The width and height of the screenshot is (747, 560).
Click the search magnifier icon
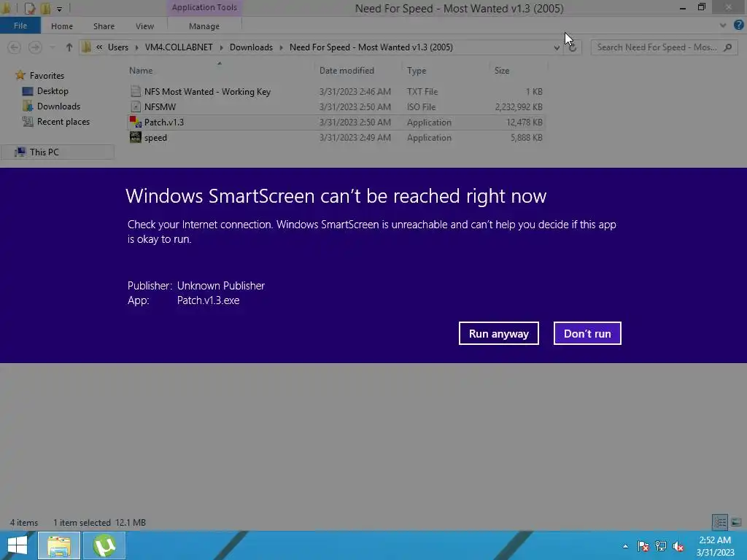coord(727,47)
